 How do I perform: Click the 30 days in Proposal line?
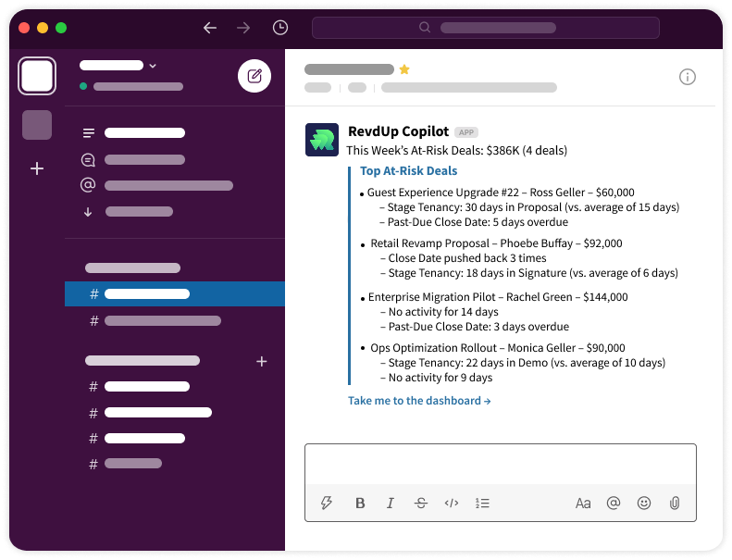tap(529, 207)
